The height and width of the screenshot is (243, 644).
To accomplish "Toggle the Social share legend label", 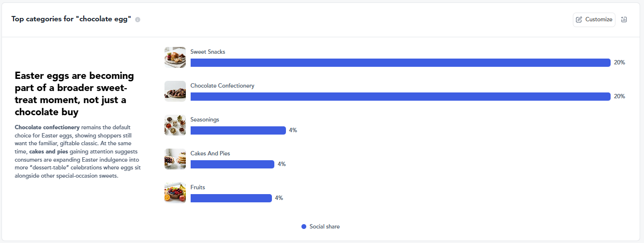I will 324,227.
